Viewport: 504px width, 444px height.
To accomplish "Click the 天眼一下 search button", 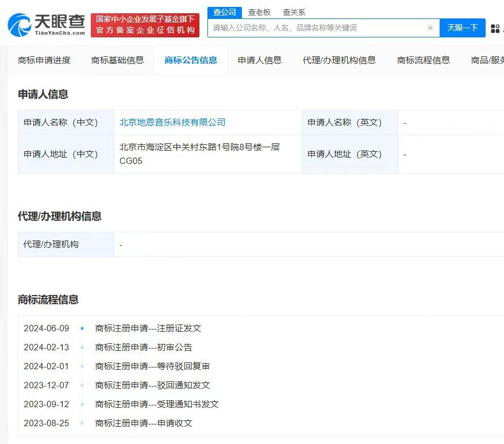I will (463, 28).
